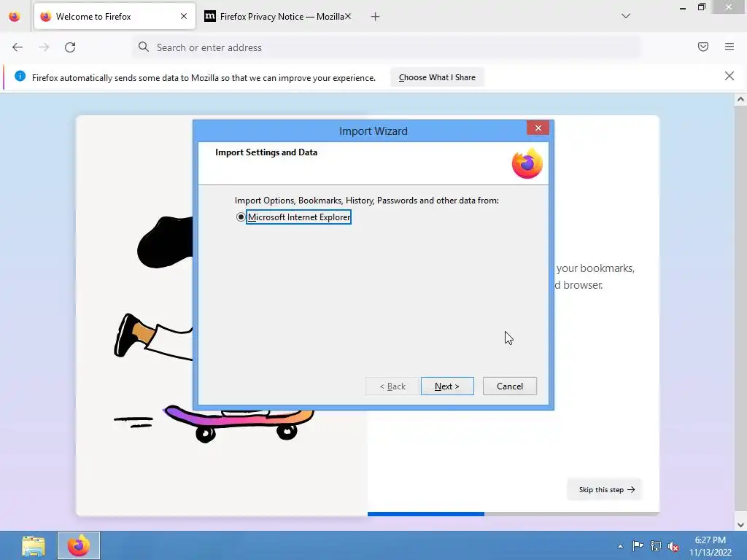
Task: Close the Welcome to Firefox tab
Action: (184, 16)
